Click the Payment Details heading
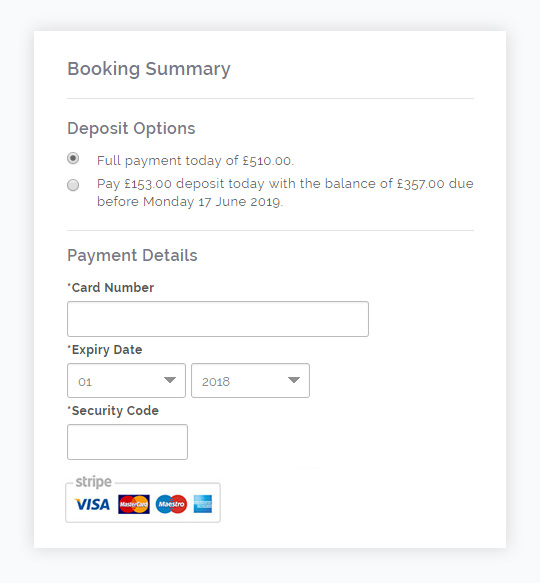540x583 pixels. [132, 255]
